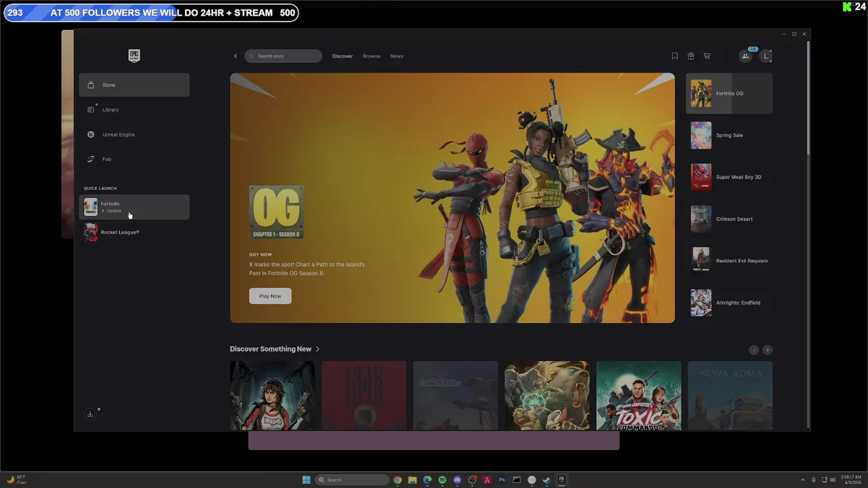Open the weather widget on the taskbar
Viewport: 868px width, 488px height.
[x=16, y=480]
